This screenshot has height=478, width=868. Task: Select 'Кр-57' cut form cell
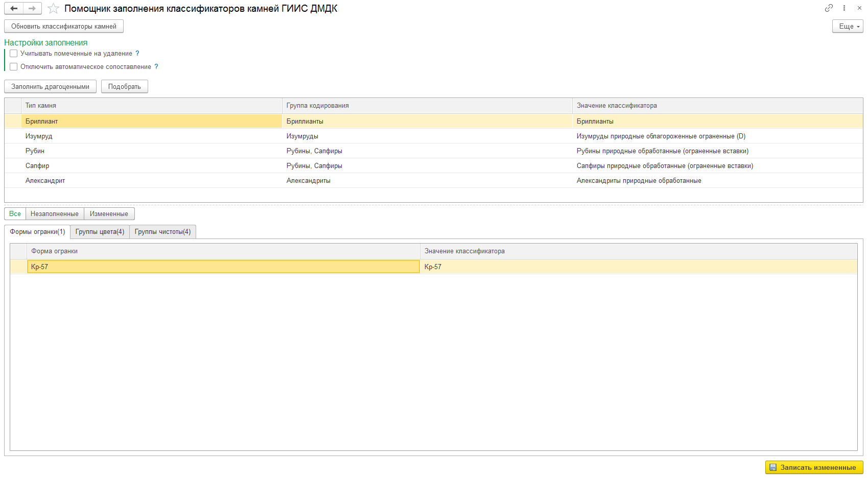click(x=223, y=267)
